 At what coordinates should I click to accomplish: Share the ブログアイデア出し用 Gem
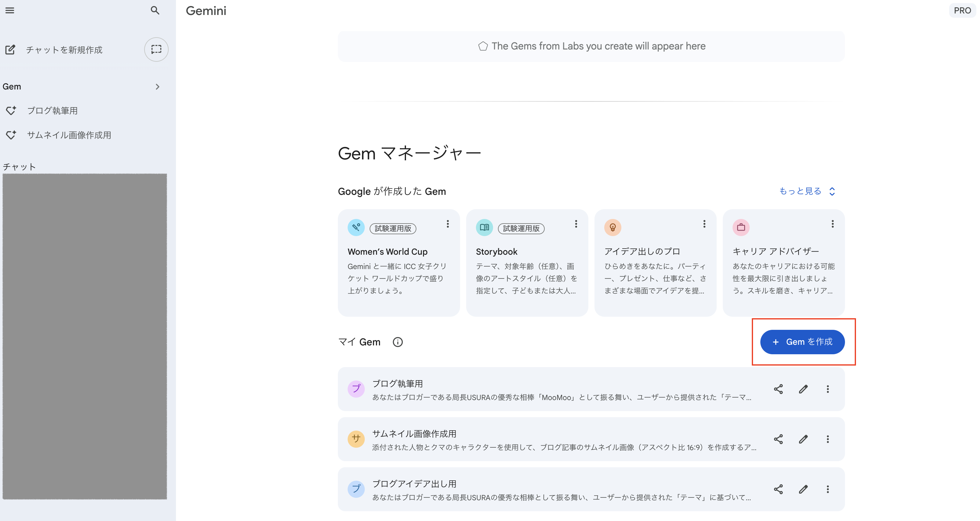point(778,489)
